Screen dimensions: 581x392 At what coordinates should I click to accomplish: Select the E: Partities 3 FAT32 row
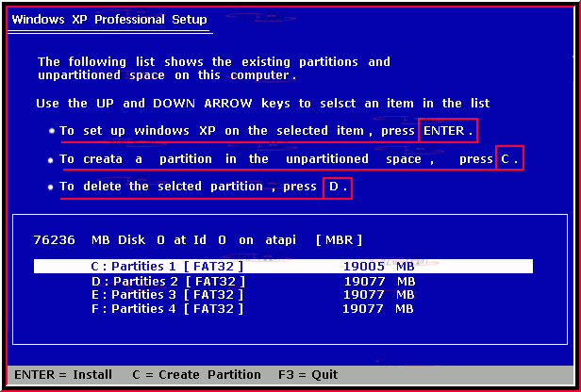(253, 295)
